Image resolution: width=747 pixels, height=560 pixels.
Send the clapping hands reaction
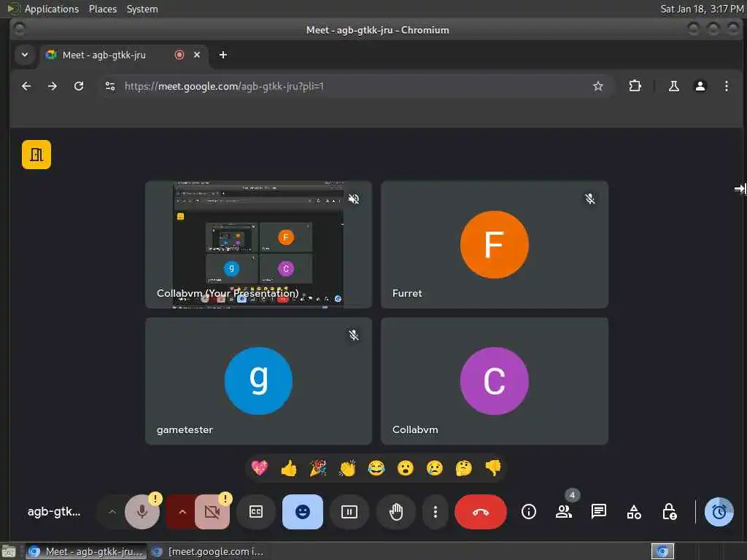pos(347,468)
